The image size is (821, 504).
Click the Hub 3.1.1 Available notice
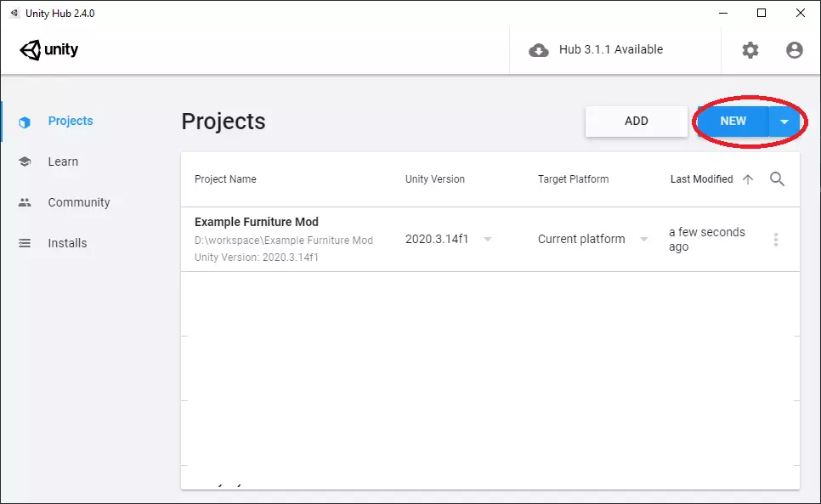(x=610, y=50)
